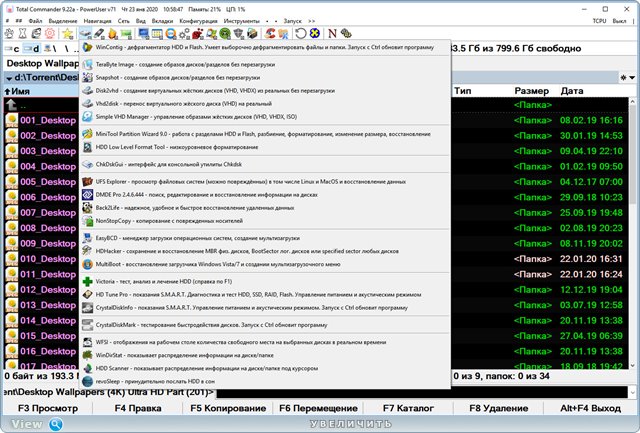Click the red gear toolbar icon
Image resolution: width=640 pixels, height=433 pixels.
tap(50, 33)
